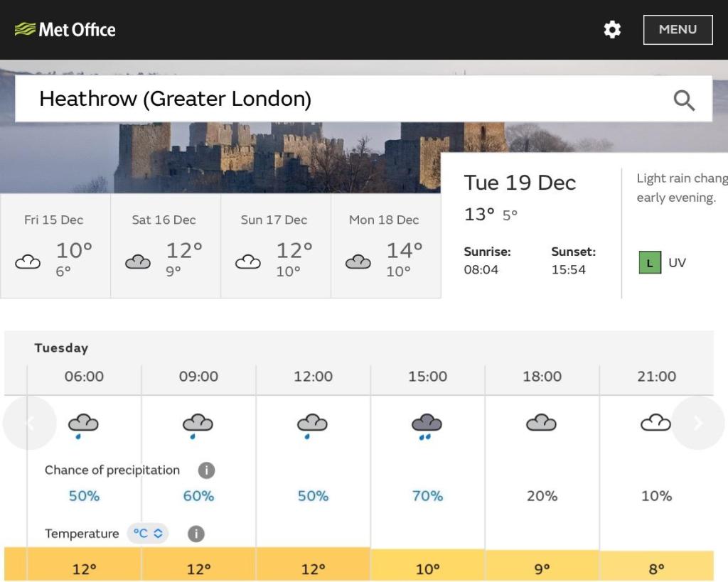Click the 21:00 cloudy weather icon
Screen dimensions: 728x582
coord(655,424)
